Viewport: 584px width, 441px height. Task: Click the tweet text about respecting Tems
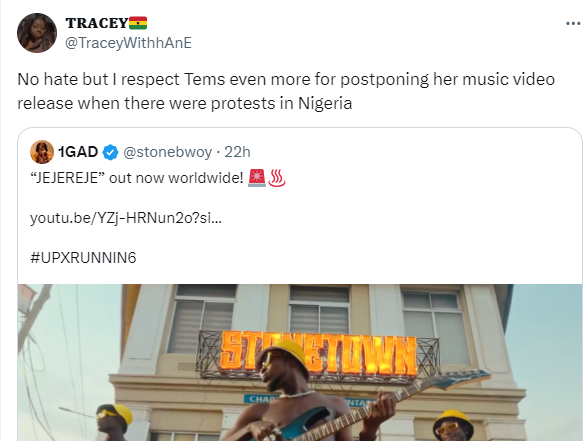coord(286,91)
